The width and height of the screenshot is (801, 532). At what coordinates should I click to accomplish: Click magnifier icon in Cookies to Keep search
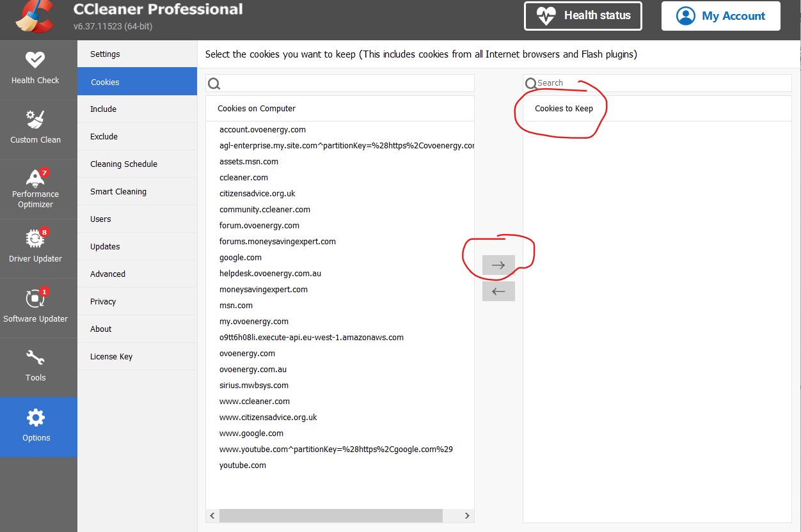530,83
